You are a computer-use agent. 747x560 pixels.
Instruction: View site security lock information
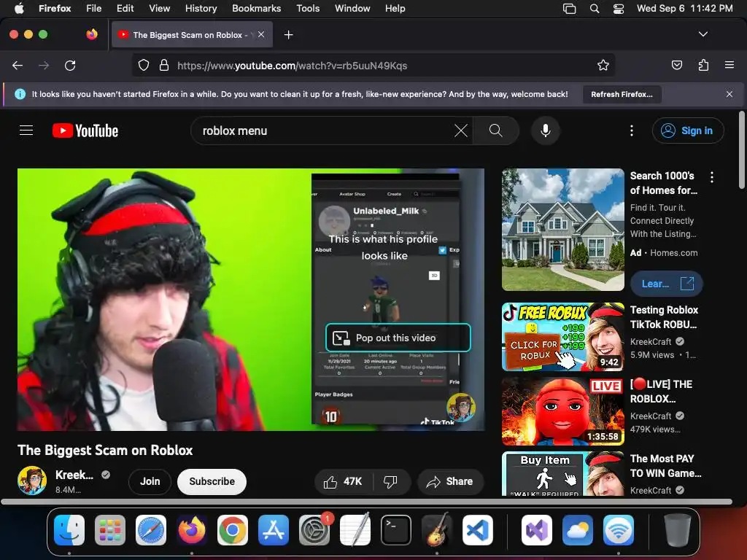coord(164,65)
